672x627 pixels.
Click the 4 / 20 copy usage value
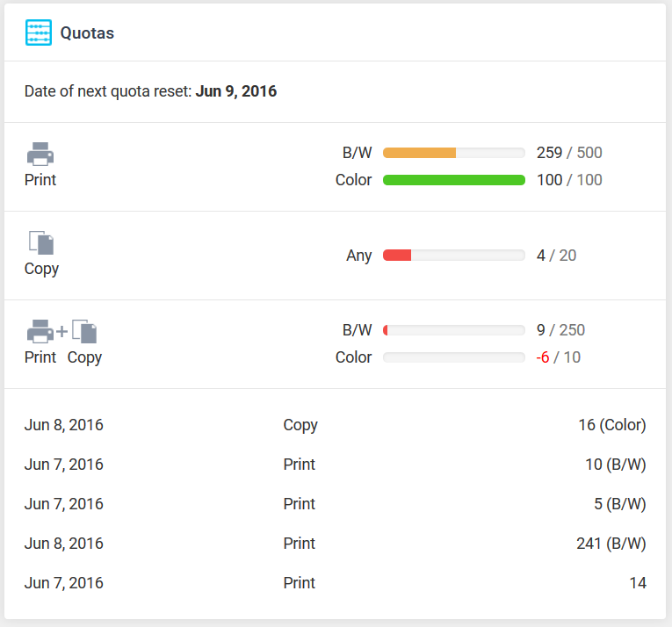556,256
